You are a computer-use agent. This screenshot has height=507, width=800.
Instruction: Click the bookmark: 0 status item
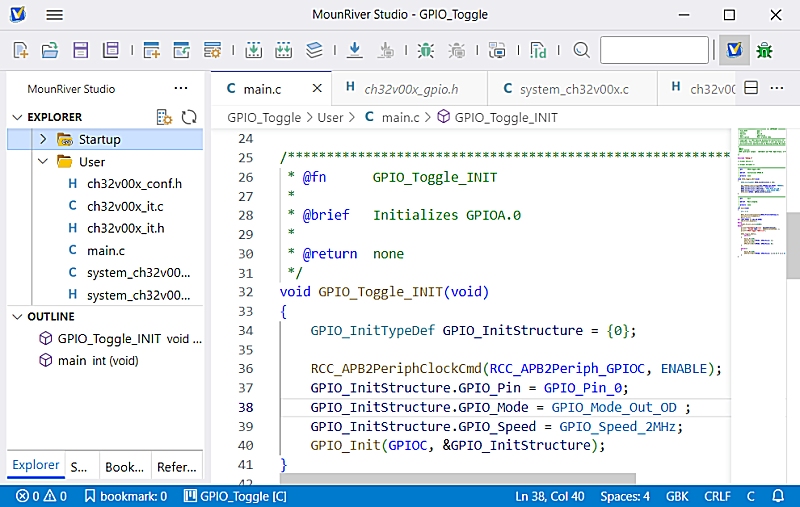click(126, 496)
